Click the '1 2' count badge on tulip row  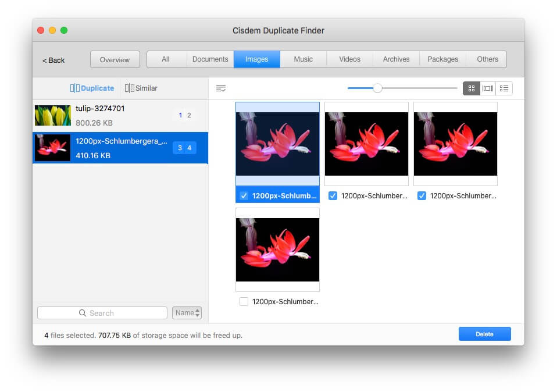pyautogui.click(x=185, y=115)
